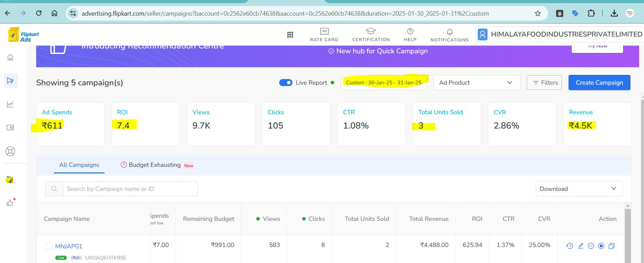644x263 pixels.
Task: Edit the MNJAP01 campaign
Action: coord(580,246)
